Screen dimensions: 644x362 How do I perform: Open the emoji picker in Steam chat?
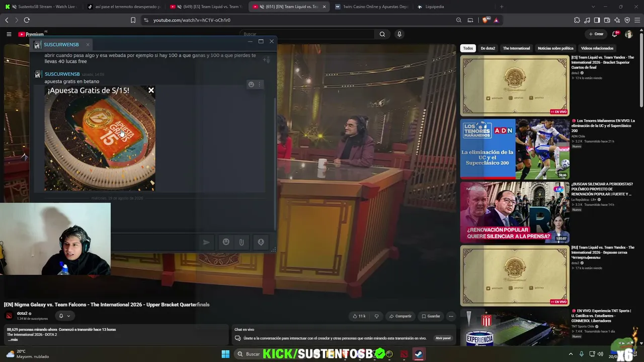[226, 242]
